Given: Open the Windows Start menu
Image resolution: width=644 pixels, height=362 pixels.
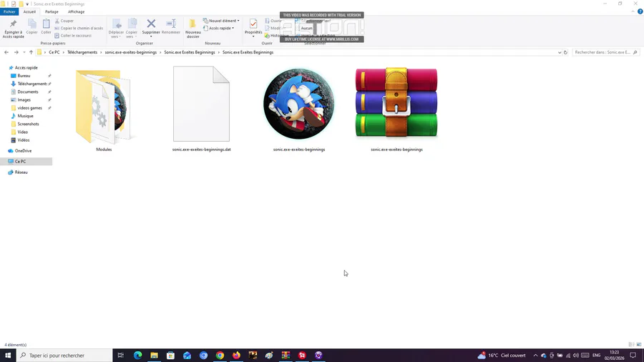Looking at the screenshot, I should click(8, 356).
